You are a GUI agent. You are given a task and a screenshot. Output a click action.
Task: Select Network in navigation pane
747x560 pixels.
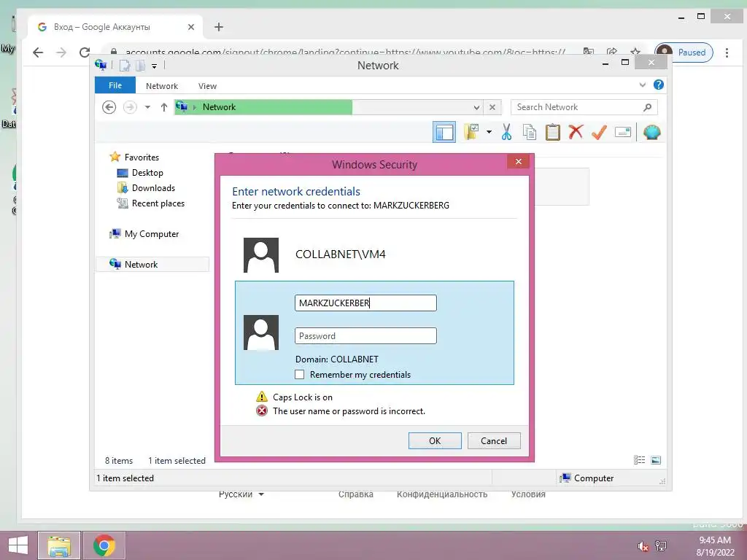click(x=152, y=264)
